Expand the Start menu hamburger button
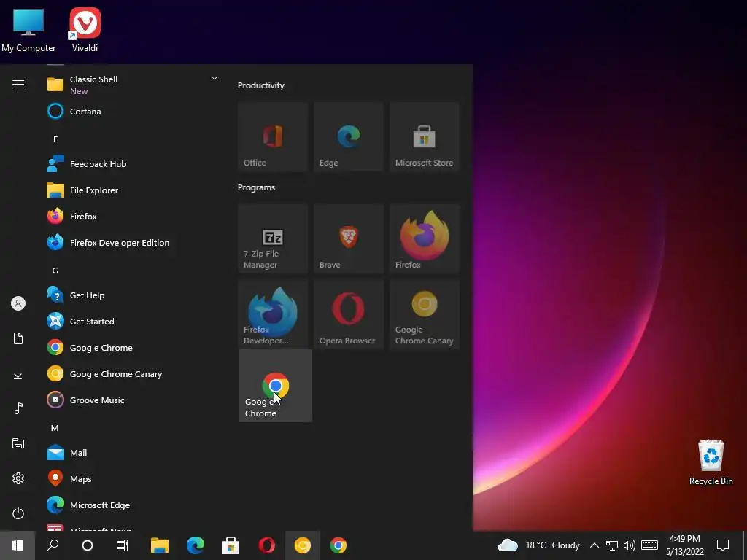The image size is (747, 560). pos(18,85)
